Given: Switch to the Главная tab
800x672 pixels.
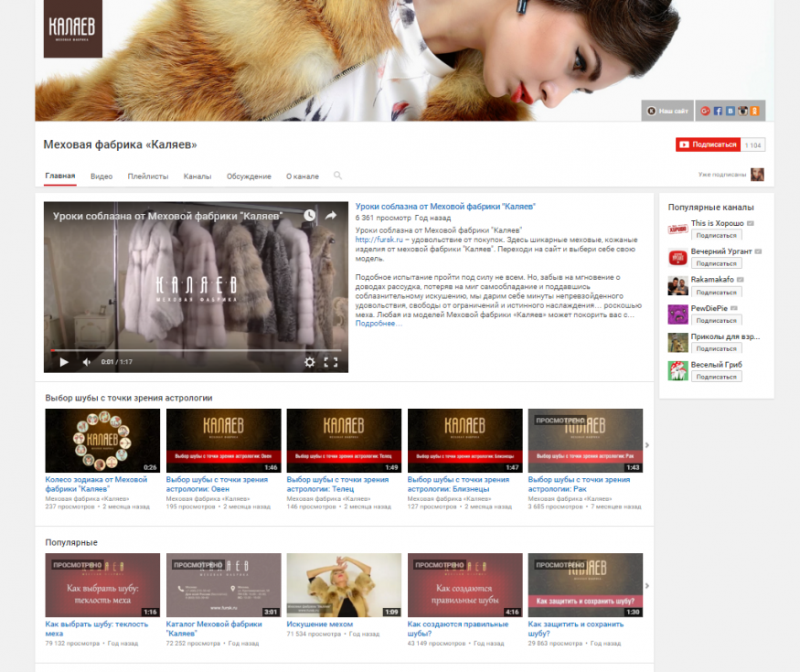Looking at the screenshot, I should pos(60,176).
